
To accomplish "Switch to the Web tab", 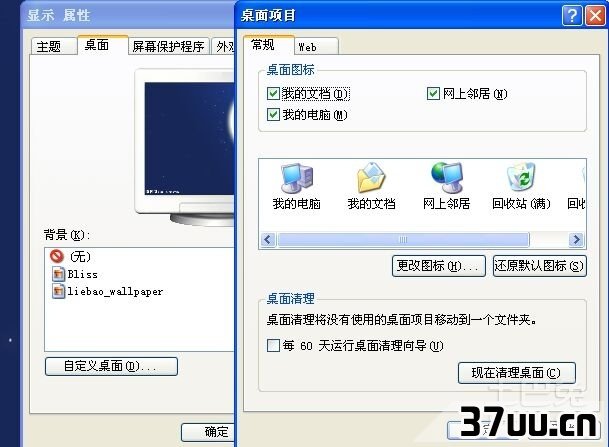I will pos(316,47).
